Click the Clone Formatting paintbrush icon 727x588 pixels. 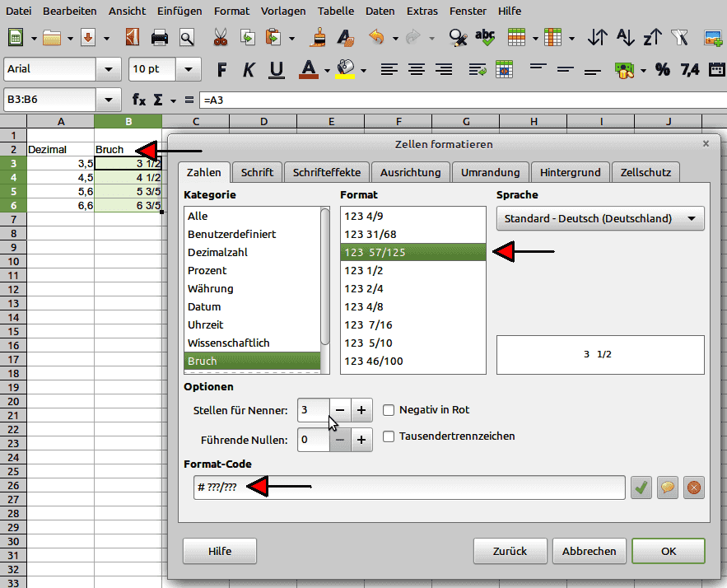[319, 38]
